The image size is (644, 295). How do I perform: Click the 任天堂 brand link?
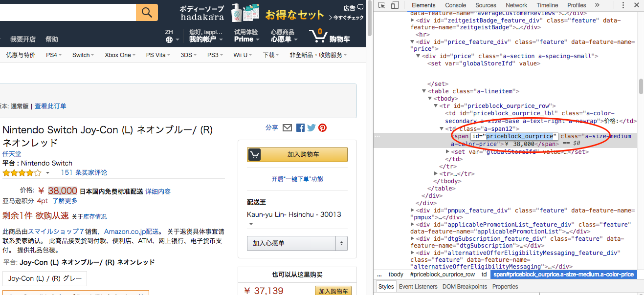[12, 153]
